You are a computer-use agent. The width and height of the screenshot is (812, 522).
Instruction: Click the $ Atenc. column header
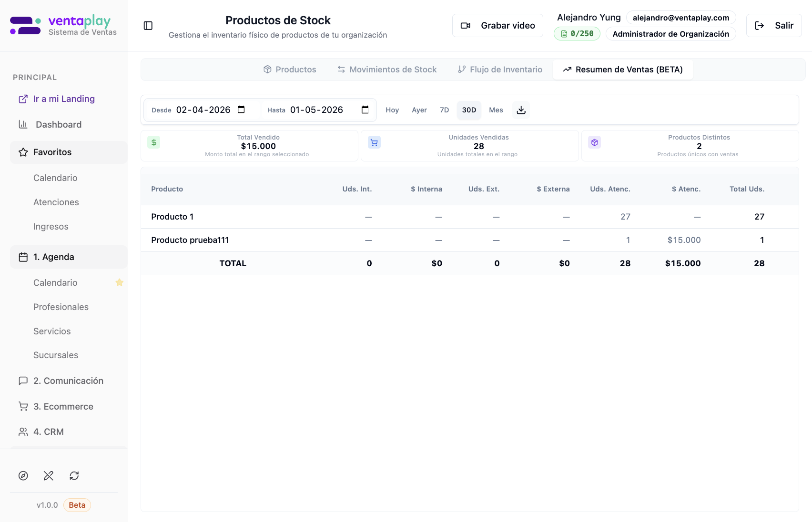point(686,189)
